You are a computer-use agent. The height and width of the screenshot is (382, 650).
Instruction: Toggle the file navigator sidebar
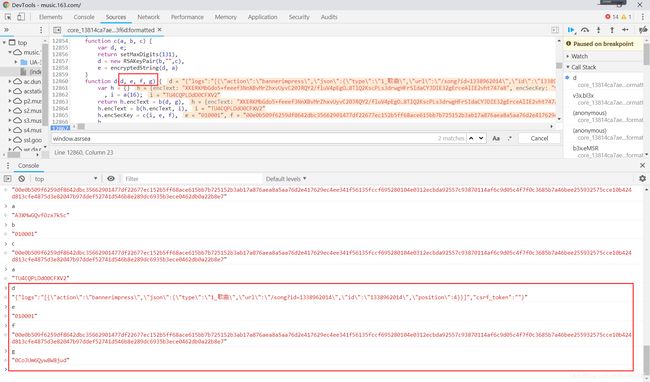pyautogui.click(x=57, y=30)
